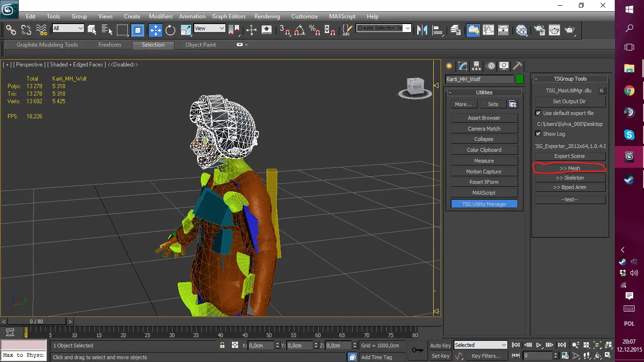Image resolution: width=644 pixels, height=362 pixels.
Task: Toggle the Angle Snap icon
Action: 300,30
